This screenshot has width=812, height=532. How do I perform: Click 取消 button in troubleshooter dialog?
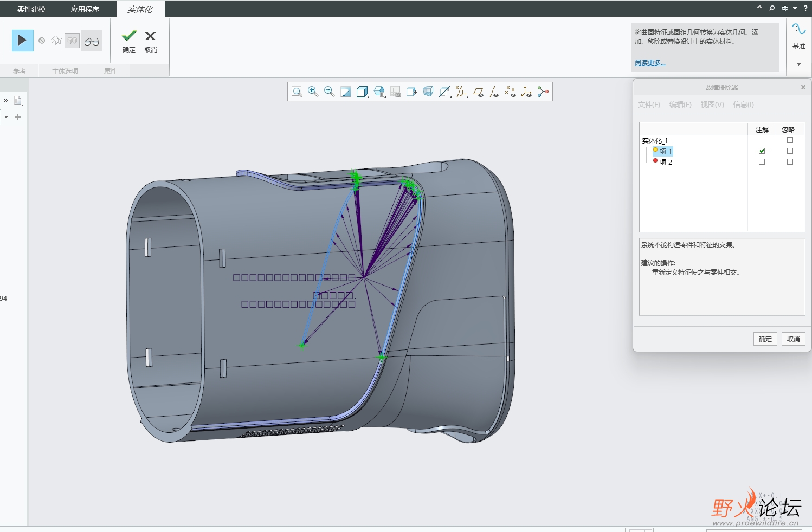[x=794, y=339]
